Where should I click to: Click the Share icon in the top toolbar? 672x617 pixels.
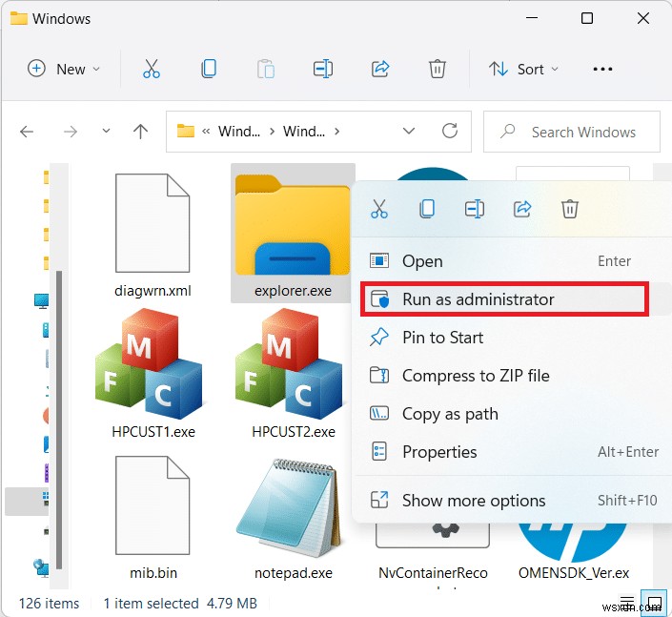click(x=380, y=69)
